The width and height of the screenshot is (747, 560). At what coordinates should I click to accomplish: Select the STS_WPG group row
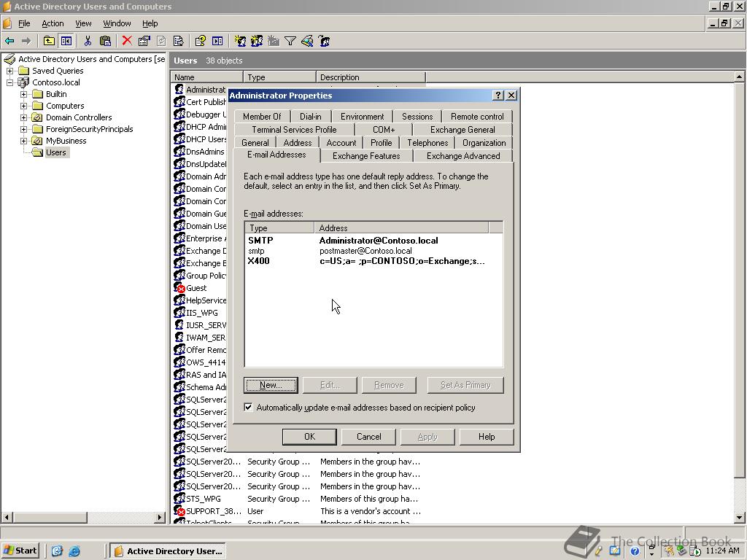click(296, 499)
